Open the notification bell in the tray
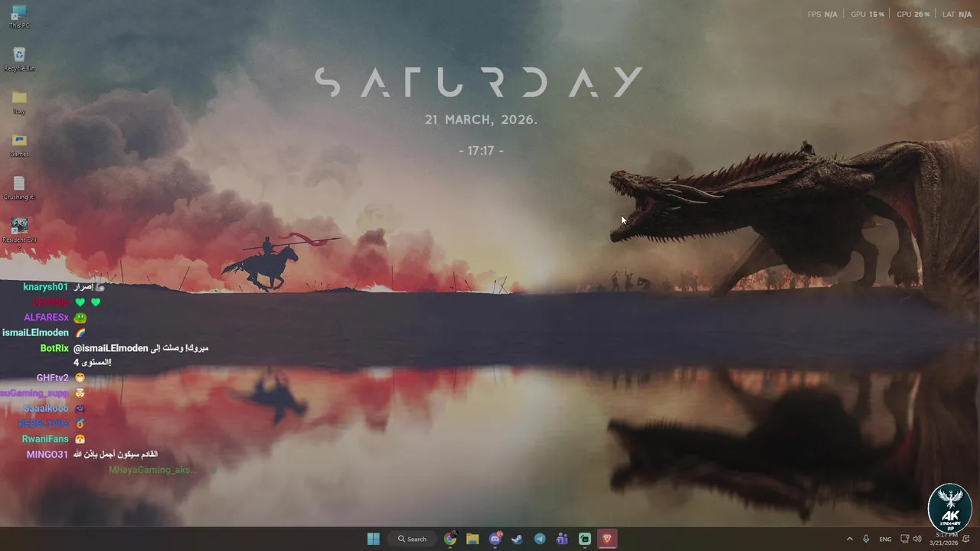Image resolution: width=980 pixels, height=551 pixels. (966, 539)
